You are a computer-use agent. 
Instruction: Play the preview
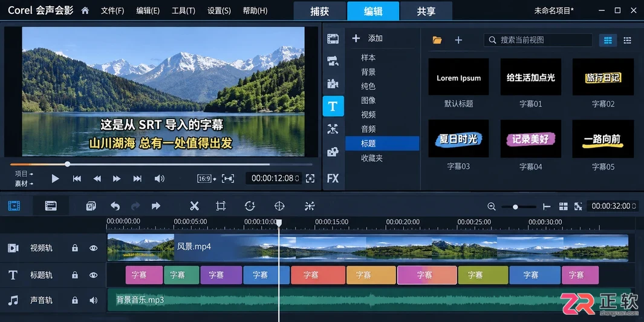click(55, 179)
